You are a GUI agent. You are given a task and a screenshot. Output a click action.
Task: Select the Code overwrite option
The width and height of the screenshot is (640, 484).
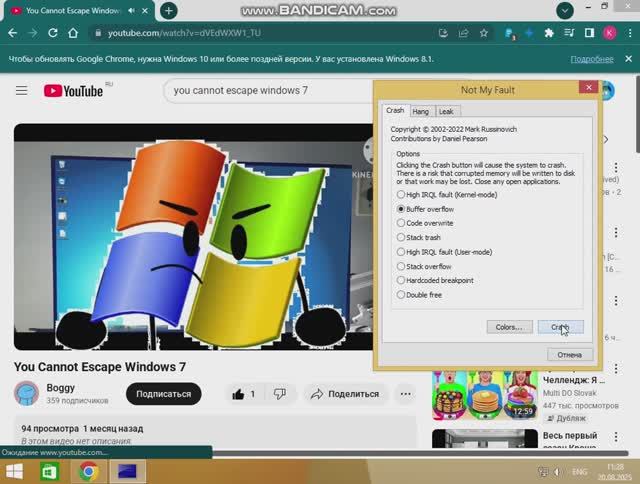[x=425, y=223]
